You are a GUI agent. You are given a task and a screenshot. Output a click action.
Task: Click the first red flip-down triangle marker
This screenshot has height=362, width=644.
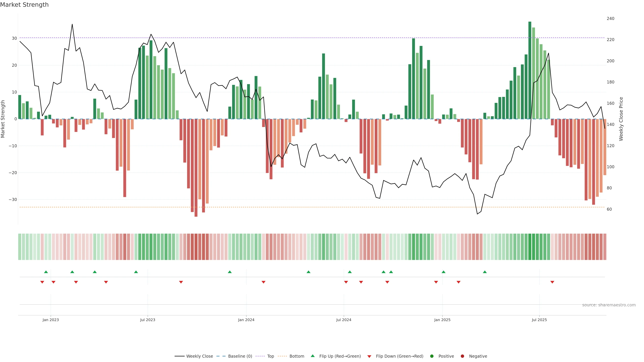tap(42, 282)
